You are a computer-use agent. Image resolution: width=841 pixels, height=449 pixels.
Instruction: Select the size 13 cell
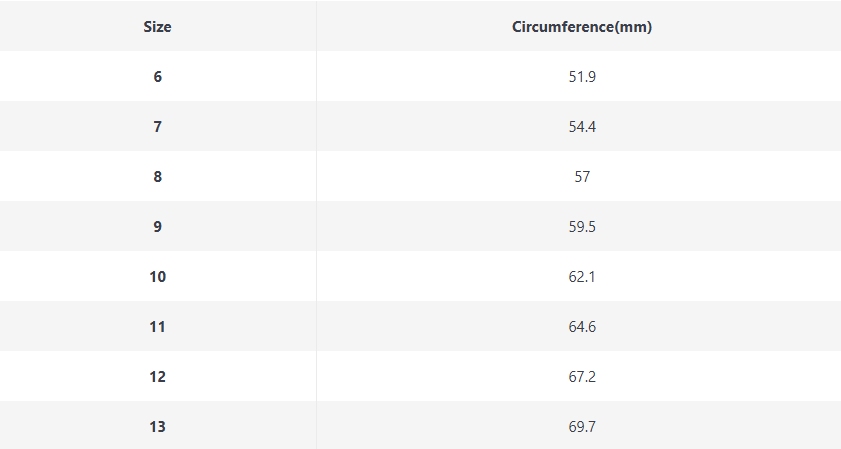158,427
